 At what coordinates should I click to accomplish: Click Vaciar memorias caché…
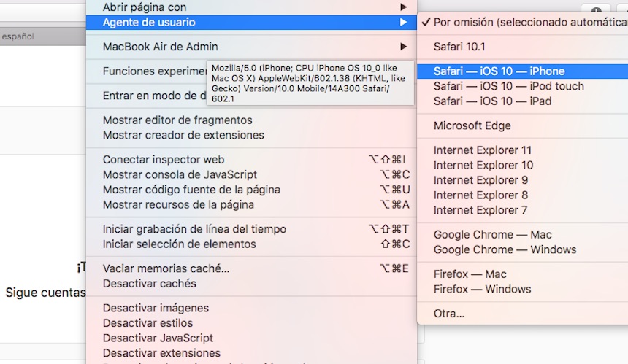click(x=166, y=268)
